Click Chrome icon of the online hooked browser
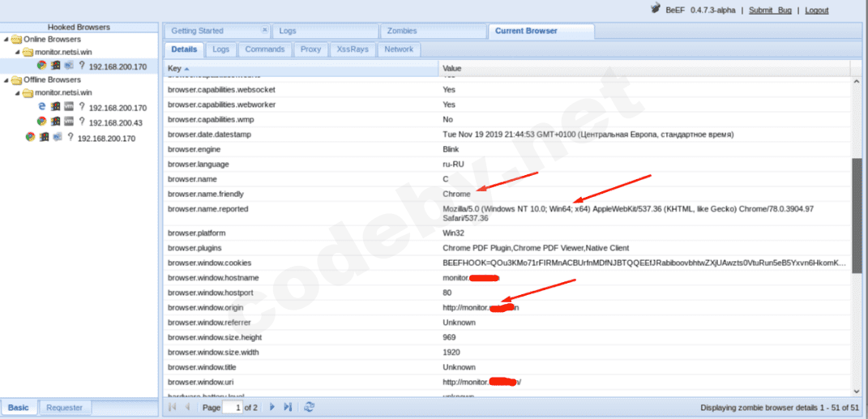Image resolution: width=868 pixels, height=419 pixels. coord(41,66)
